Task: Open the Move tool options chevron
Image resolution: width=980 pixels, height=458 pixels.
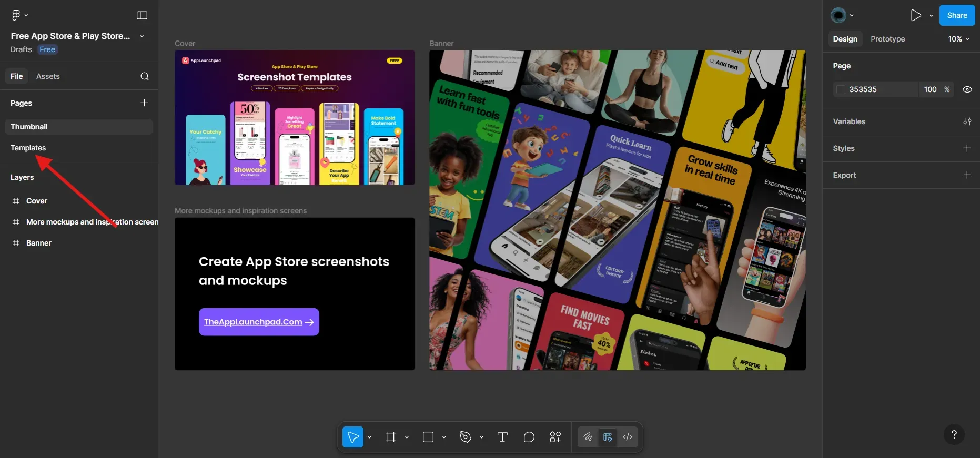Action: (x=369, y=437)
